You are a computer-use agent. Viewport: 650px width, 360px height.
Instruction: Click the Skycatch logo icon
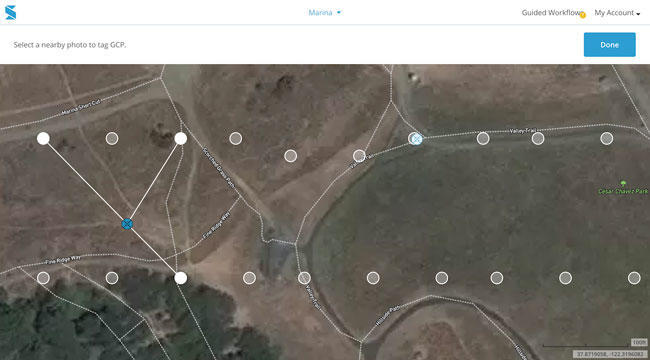tap(10, 12)
